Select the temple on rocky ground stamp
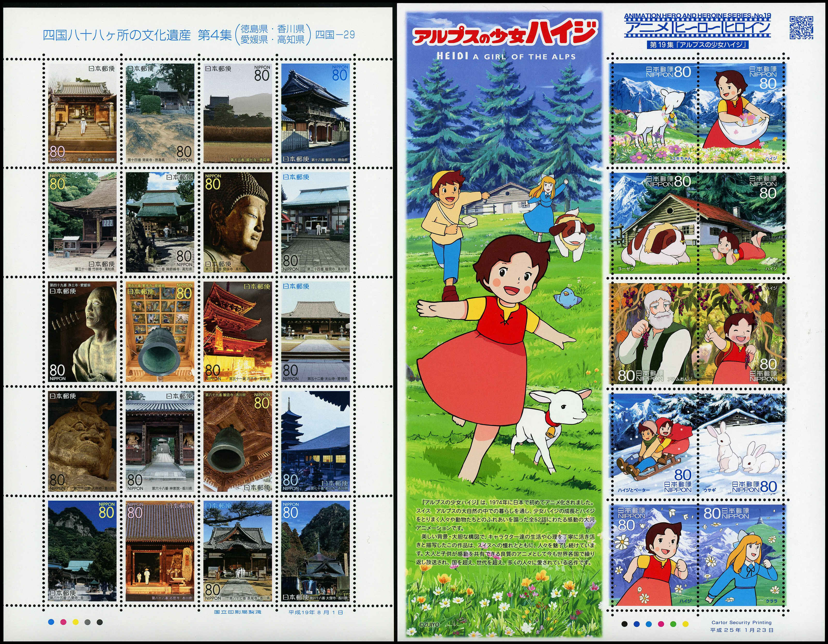 click(x=160, y=113)
